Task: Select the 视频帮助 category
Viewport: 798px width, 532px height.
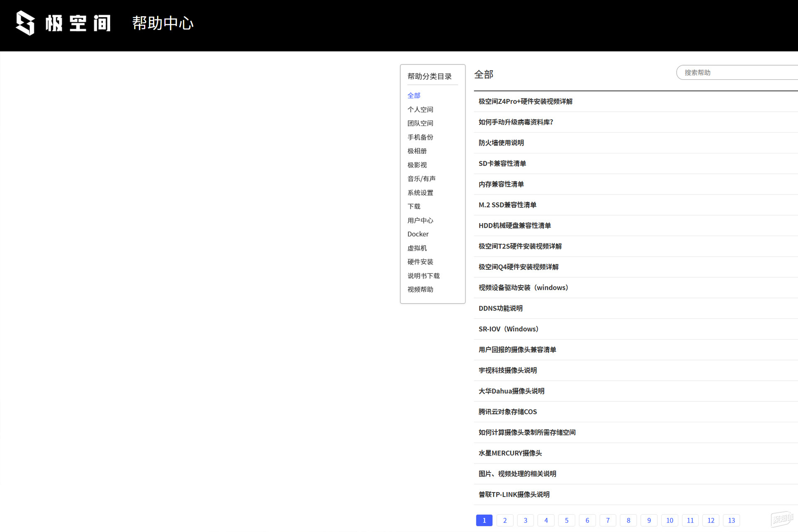Action: coord(420,290)
